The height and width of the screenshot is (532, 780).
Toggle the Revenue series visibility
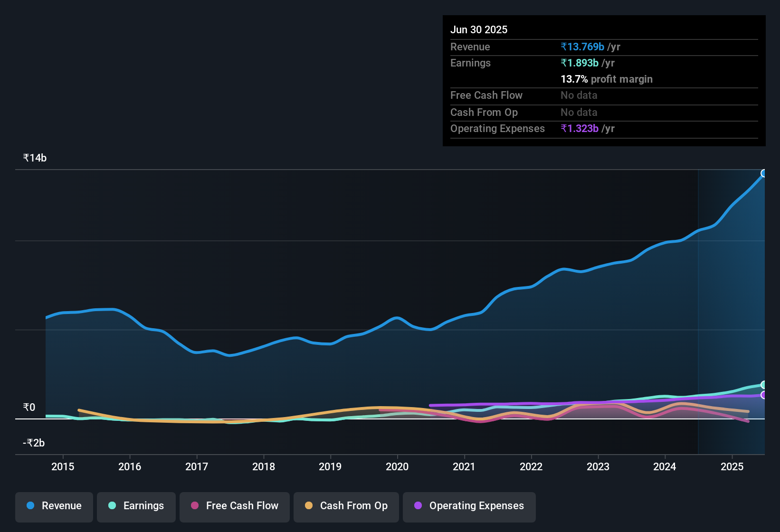pos(54,506)
